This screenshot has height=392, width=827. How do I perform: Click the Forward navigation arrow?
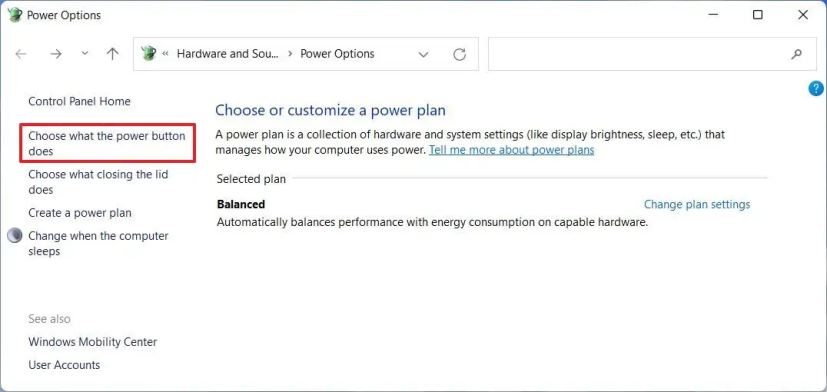click(x=56, y=54)
